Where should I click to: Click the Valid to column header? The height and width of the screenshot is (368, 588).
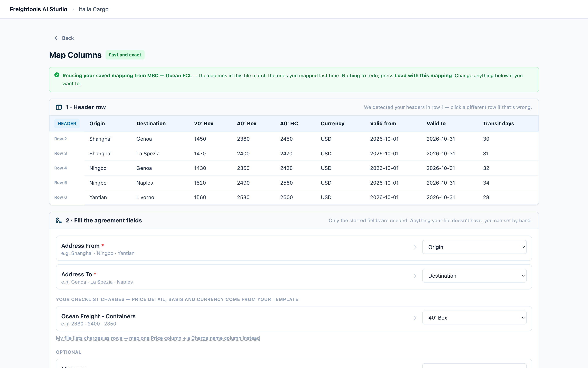tap(436, 124)
